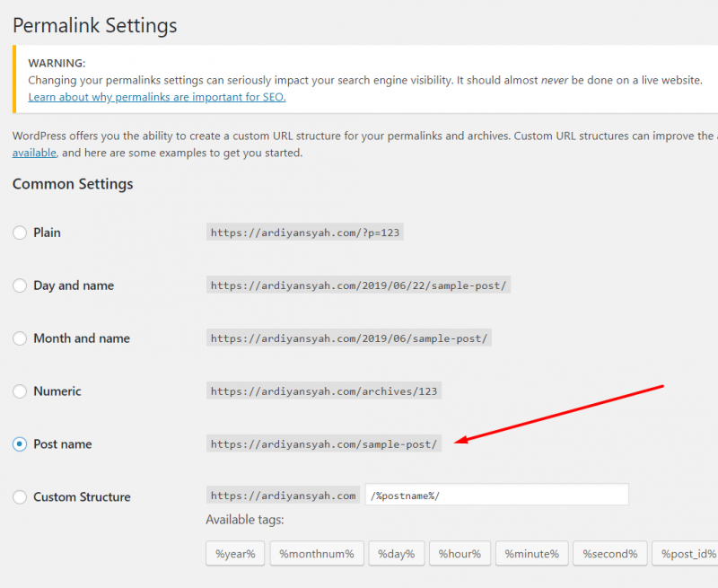Screen dimensions: 718x588
Task: Insert the %day% tag
Action: (x=397, y=554)
